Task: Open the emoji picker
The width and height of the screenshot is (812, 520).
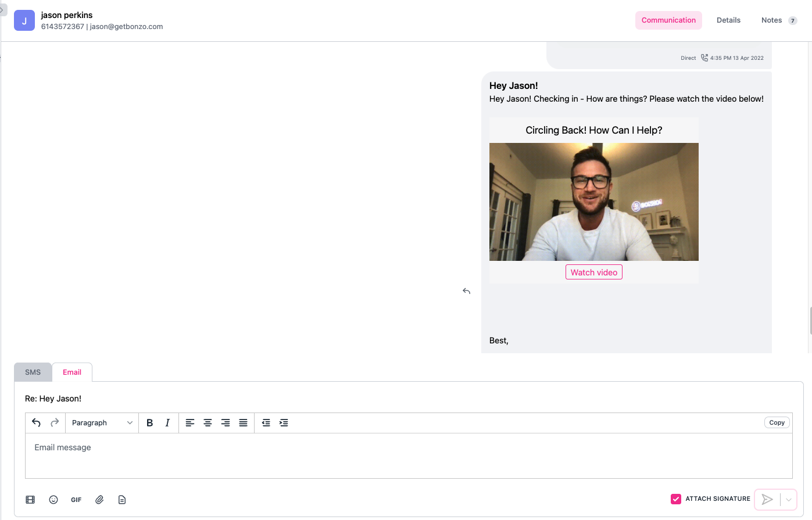Action: tap(53, 500)
